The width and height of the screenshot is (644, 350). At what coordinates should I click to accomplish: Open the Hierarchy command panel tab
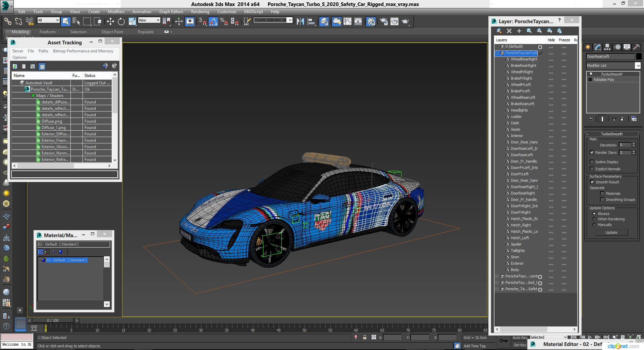(607, 47)
